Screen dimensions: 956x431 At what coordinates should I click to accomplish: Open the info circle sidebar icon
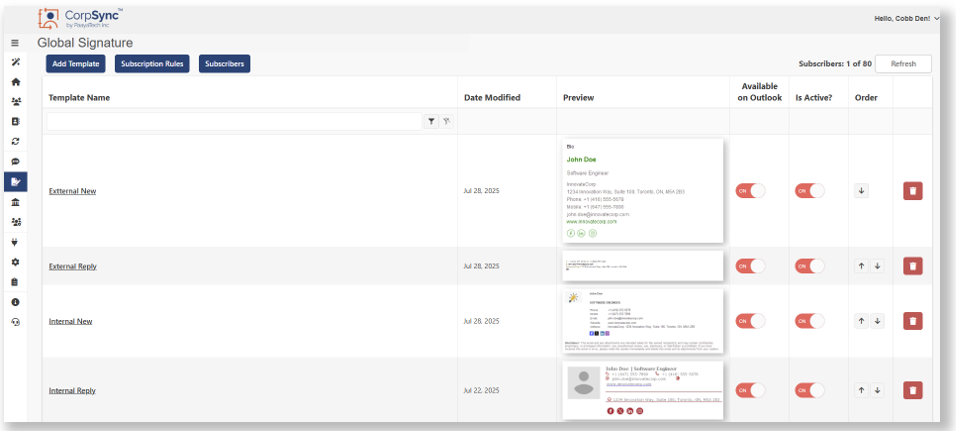[15, 302]
